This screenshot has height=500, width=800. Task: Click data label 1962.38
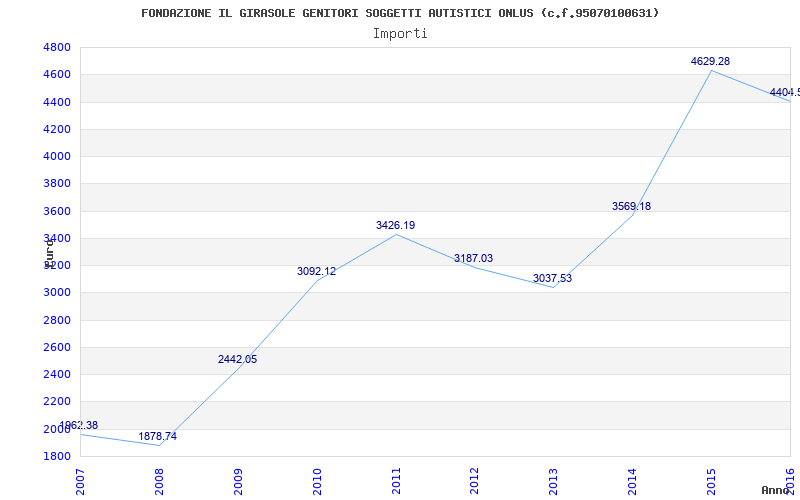pyautogui.click(x=79, y=426)
